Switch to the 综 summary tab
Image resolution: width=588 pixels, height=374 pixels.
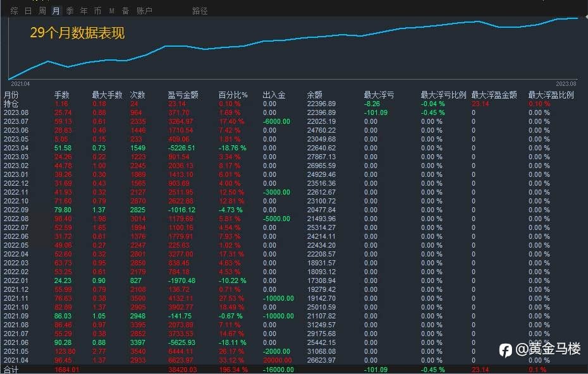15,11
